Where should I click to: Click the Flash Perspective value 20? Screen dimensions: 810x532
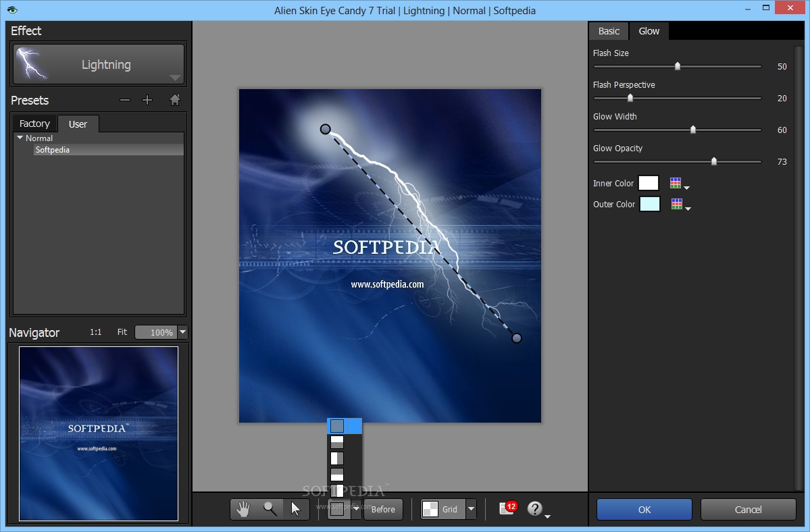[782, 99]
